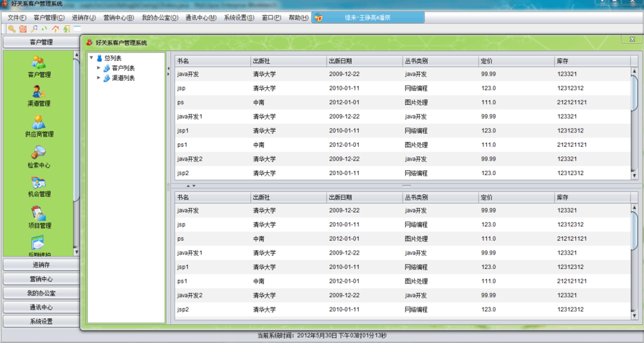Click the key icon in the toolbar

[12, 29]
